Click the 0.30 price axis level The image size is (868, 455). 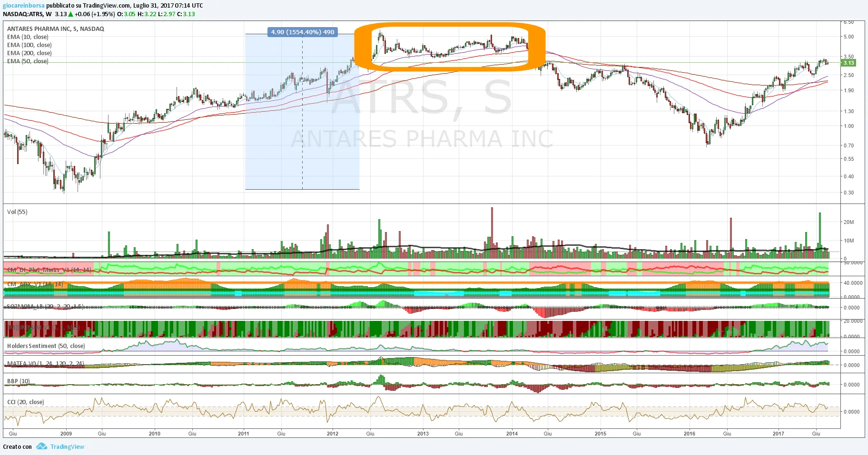848,193
